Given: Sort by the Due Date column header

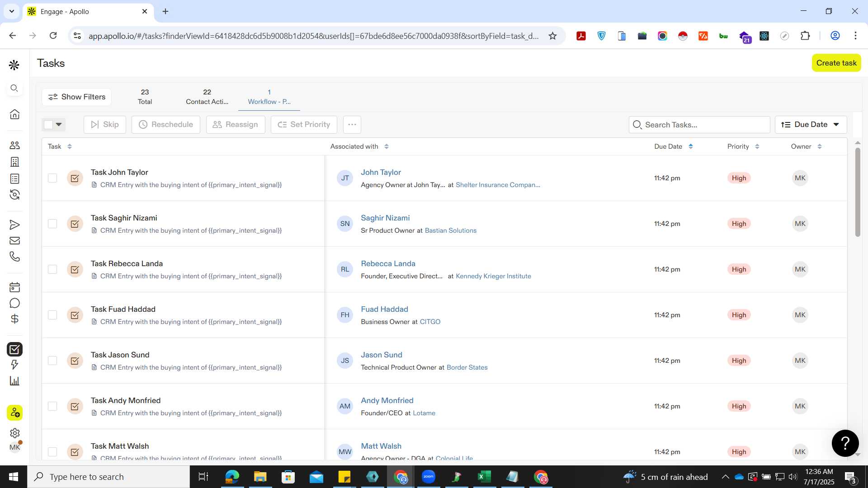Looking at the screenshot, I should [673, 146].
